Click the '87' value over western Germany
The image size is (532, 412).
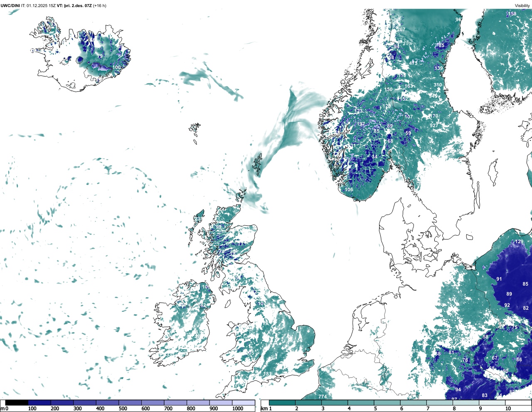(x=415, y=351)
